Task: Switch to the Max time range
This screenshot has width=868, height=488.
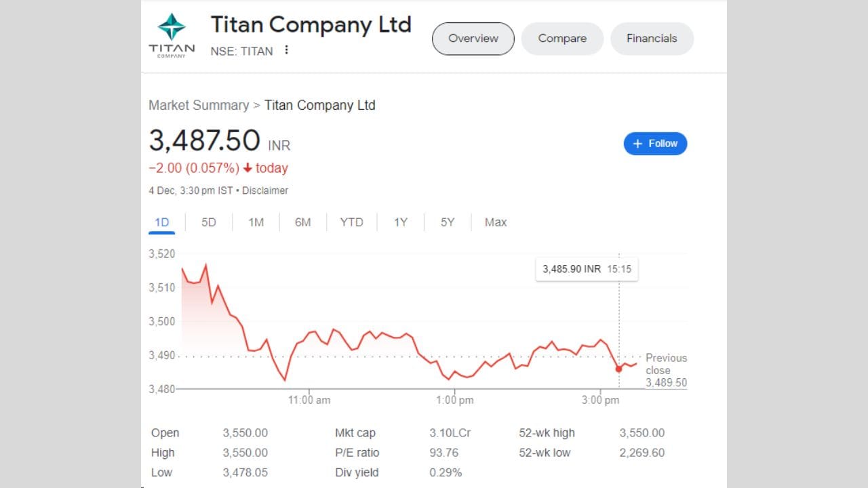Action: tap(495, 222)
